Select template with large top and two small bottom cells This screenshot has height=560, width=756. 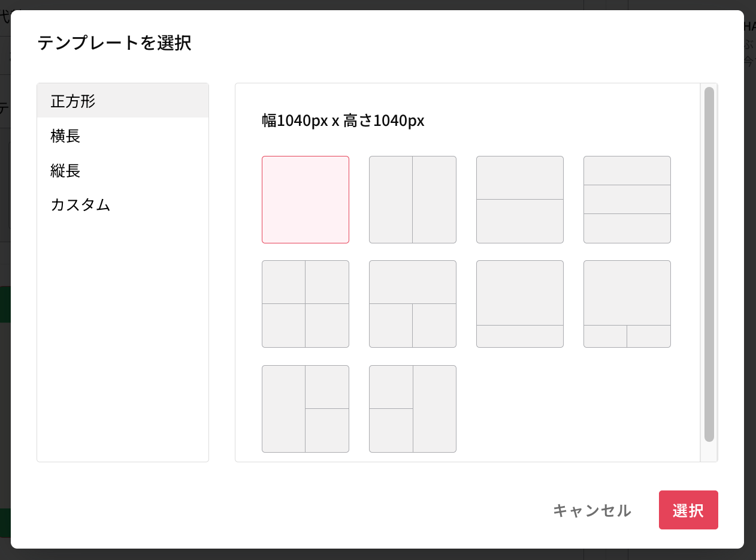[x=627, y=304]
